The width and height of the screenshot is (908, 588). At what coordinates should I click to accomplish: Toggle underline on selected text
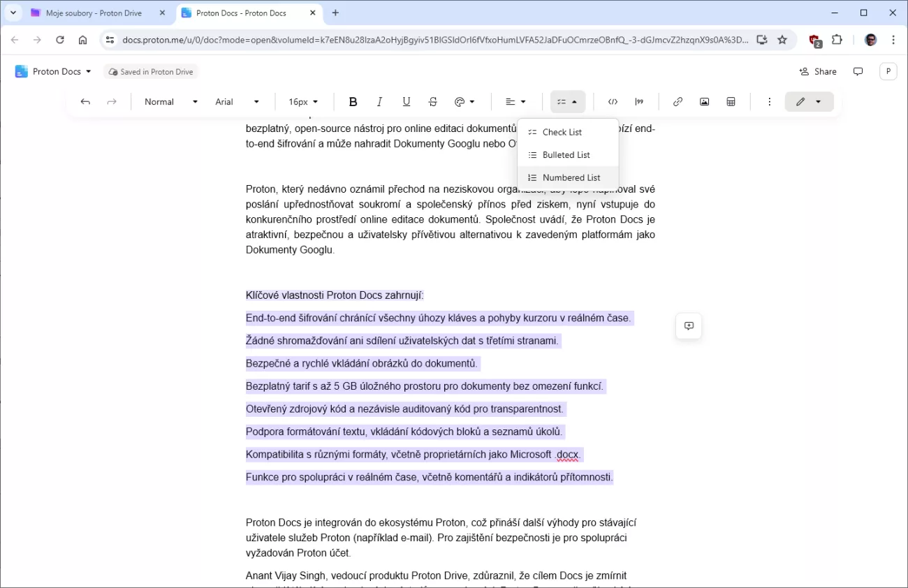406,102
